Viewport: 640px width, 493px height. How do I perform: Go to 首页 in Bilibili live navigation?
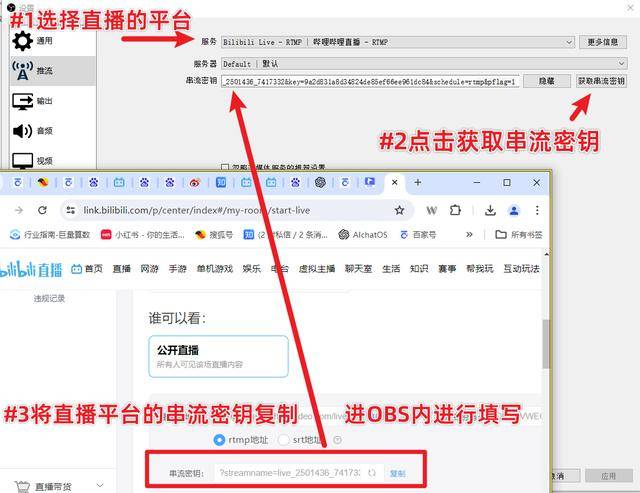pos(87,269)
